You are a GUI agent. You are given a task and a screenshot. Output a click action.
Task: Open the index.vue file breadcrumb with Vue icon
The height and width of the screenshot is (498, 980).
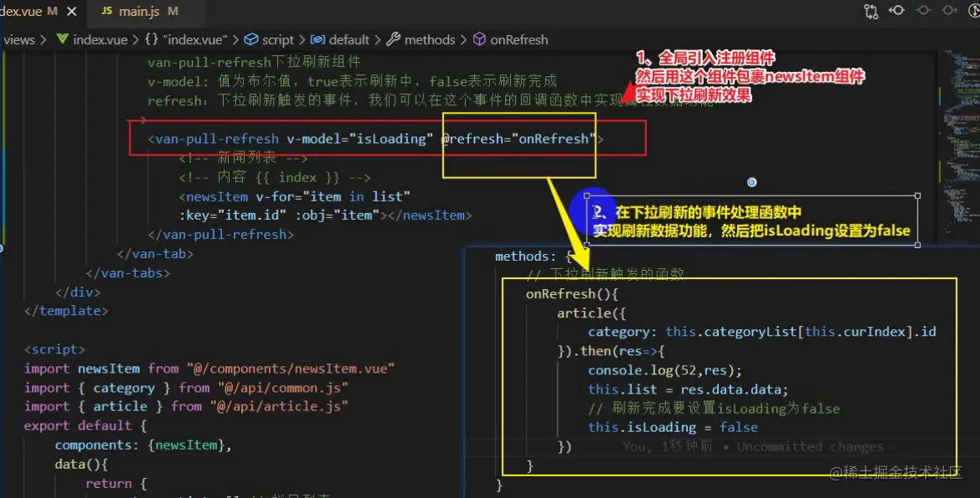pos(92,39)
